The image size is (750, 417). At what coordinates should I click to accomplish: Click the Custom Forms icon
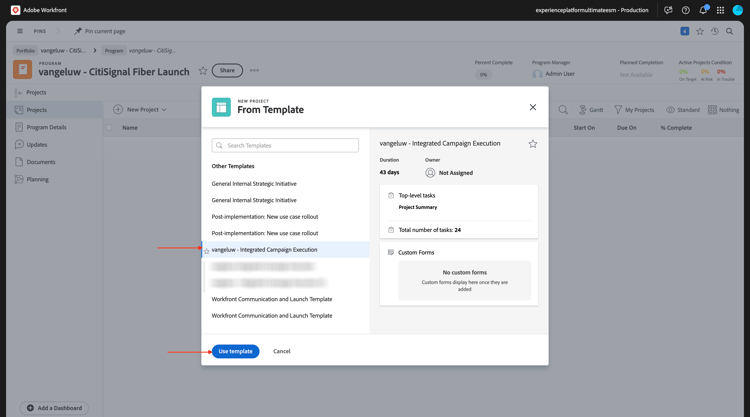tap(391, 252)
